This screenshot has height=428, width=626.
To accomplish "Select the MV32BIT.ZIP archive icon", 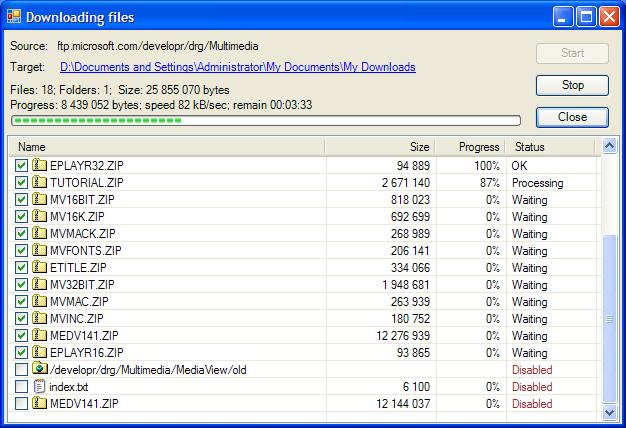I will 39,284.
